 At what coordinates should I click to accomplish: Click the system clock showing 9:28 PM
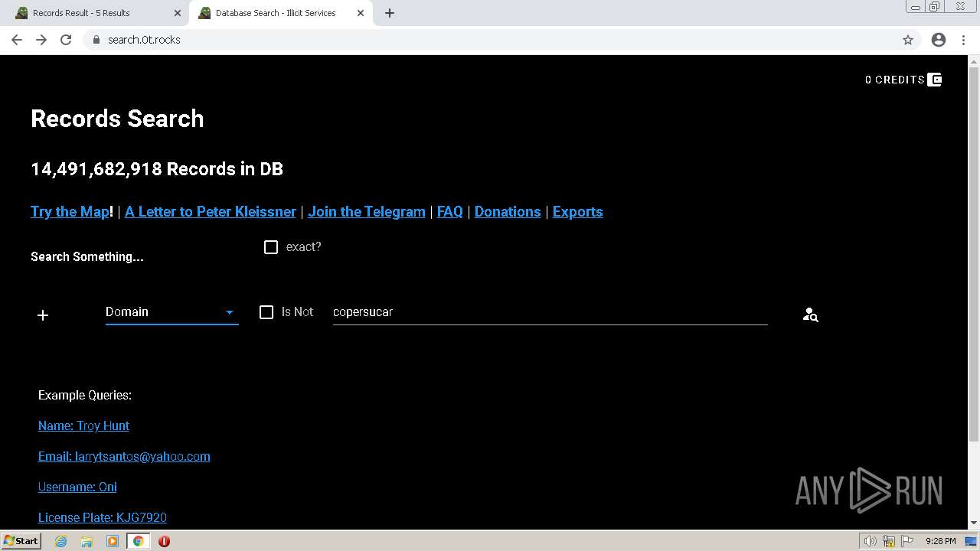[940, 541]
